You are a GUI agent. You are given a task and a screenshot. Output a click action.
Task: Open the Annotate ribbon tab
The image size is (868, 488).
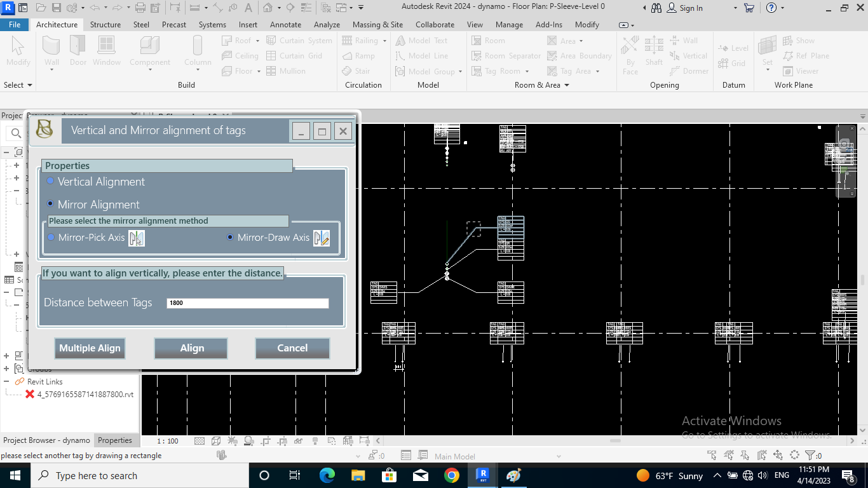[285, 25]
